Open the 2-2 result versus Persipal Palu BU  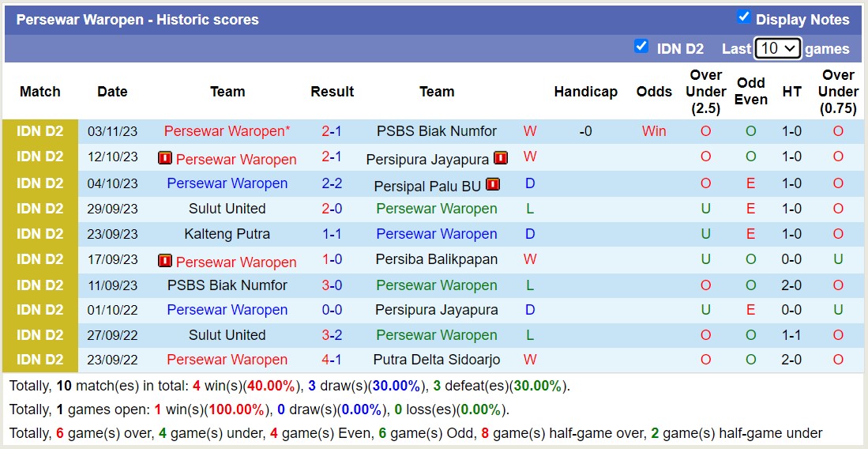[332, 183]
